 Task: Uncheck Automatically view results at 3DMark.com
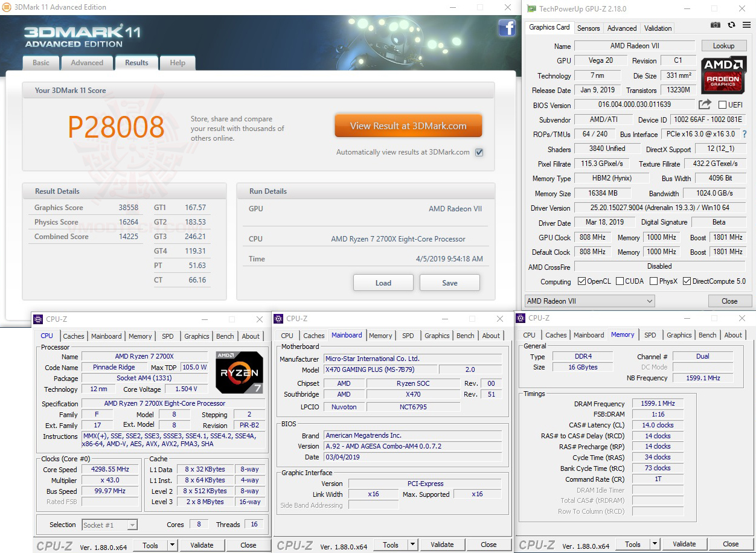479,152
